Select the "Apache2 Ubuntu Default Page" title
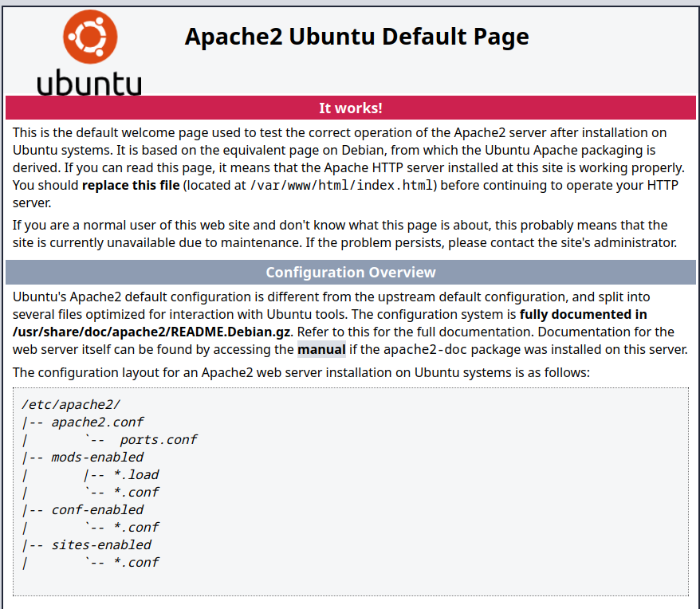700x609 pixels. click(356, 37)
